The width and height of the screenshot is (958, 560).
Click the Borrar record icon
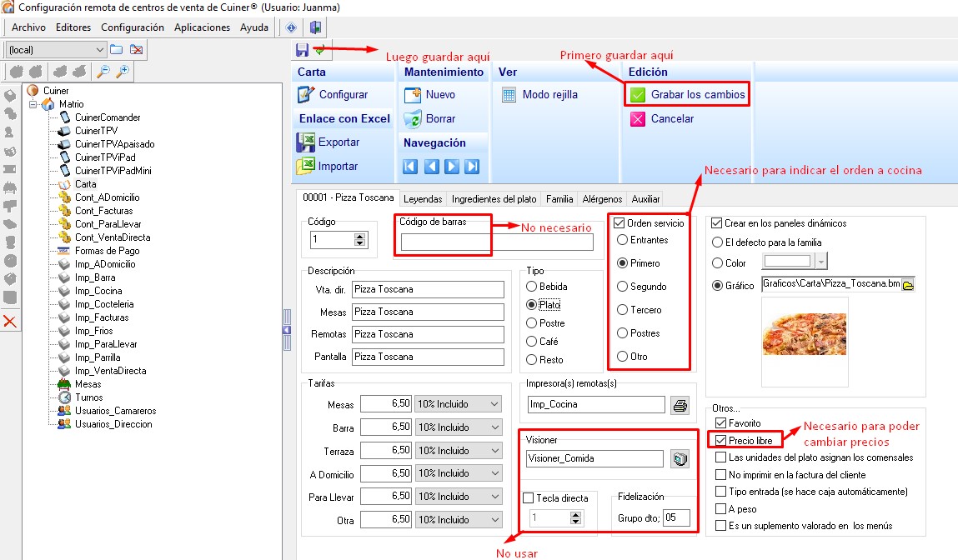413,119
